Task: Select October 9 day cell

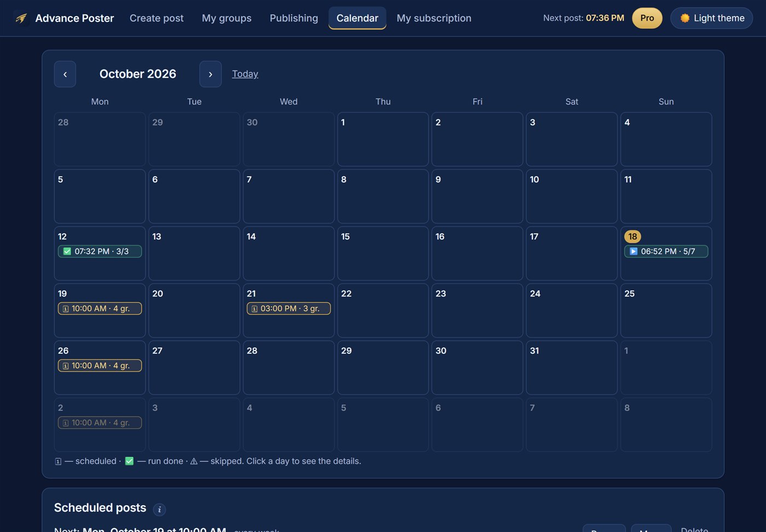Action: (477, 196)
